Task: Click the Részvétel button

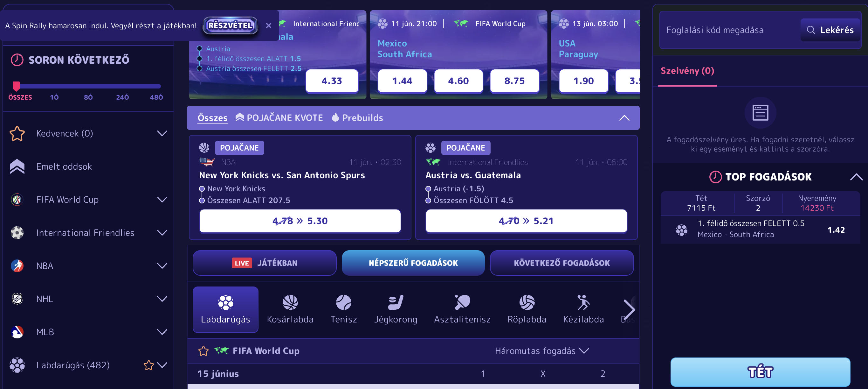Action: tap(230, 25)
